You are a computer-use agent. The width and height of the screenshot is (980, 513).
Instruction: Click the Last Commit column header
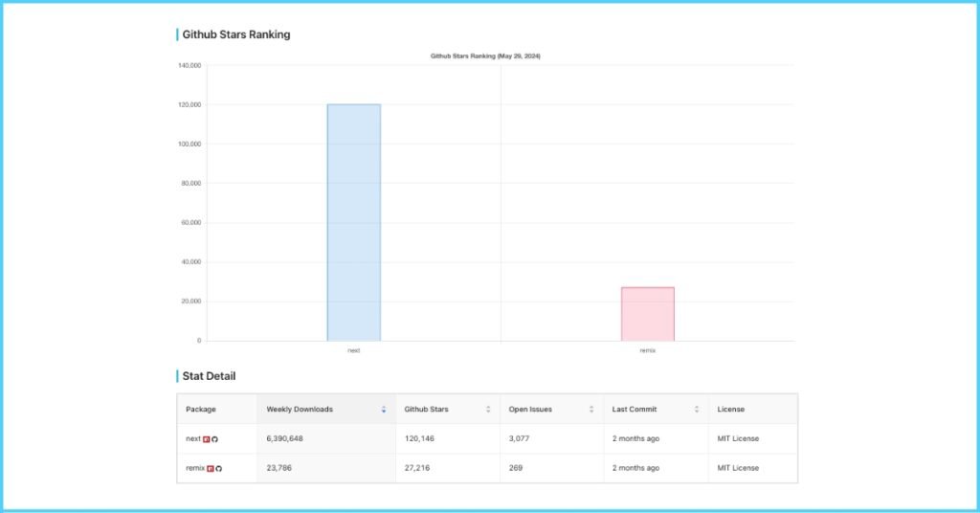click(657, 410)
